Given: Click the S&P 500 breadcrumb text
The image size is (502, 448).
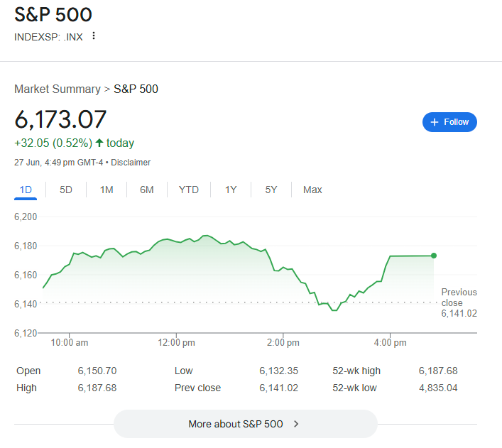Looking at the screenshot, I should point(136,89).
